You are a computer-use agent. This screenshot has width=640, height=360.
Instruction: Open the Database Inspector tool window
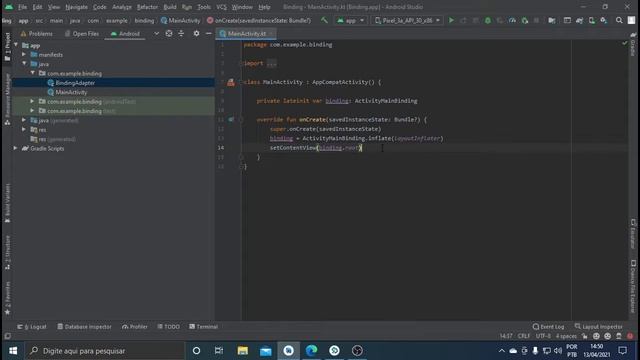(84, 327)
